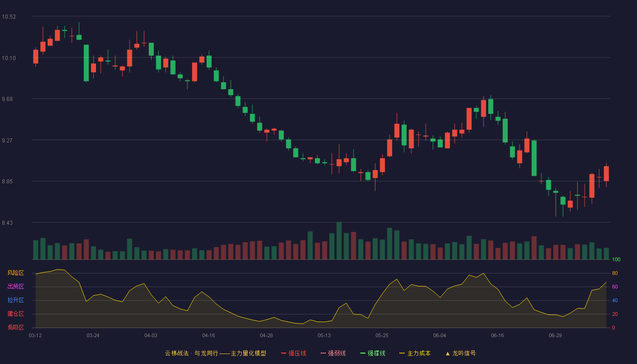The width and height of the screenshot is (637, 364).
Task: Click the orange 80 indicator scale value
Action: [x=615, y=273]
